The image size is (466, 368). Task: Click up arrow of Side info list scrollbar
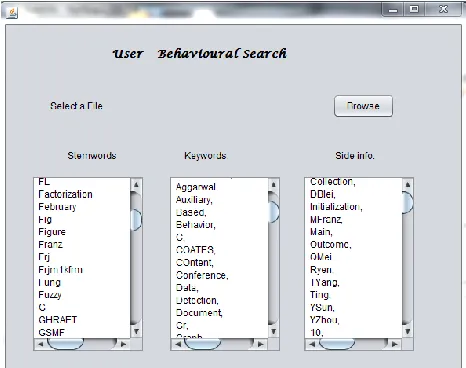click(408, 184)
